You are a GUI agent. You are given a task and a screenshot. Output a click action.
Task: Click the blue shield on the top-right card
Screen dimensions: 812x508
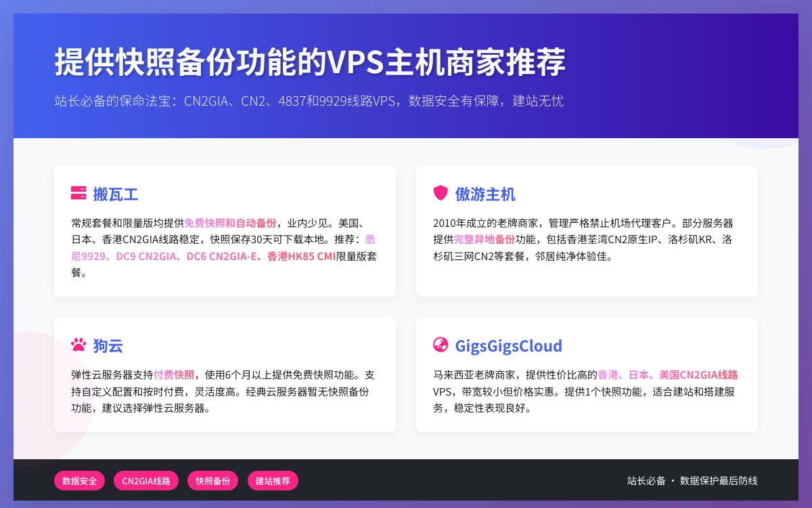pos(441,194)
